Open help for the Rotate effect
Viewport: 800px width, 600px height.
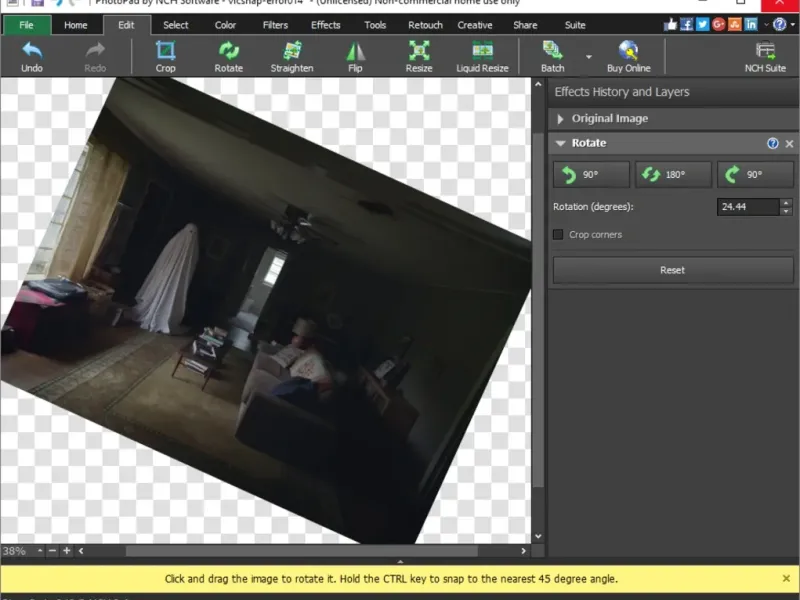coord(772,143)
